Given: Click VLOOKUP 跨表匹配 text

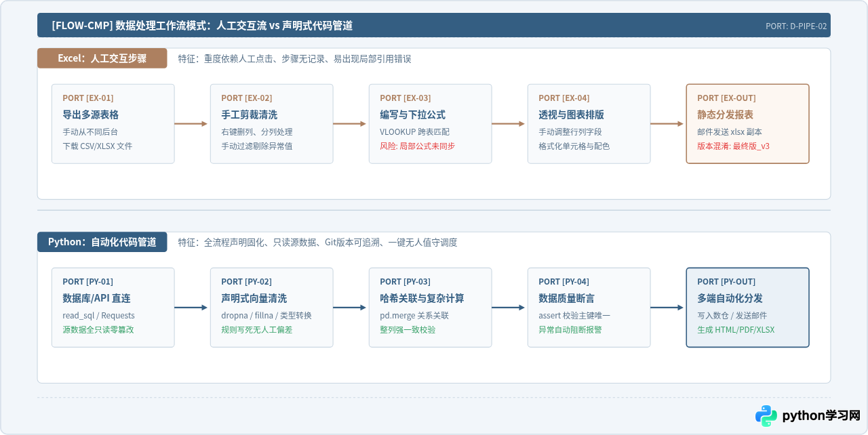Looking at the screenshot, I should point(414,132).
